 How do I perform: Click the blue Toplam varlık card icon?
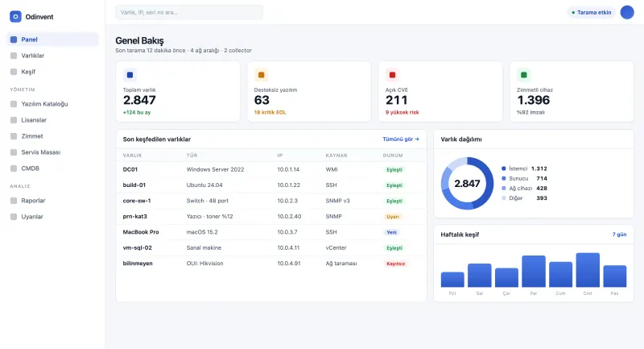pyautogui.click(x=130, y=75)
